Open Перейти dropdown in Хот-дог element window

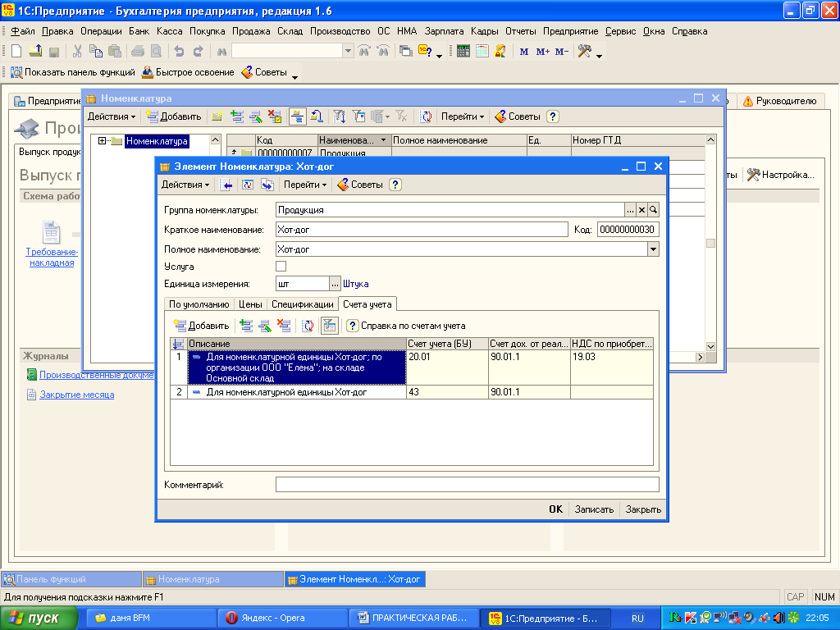[x=305, y=185]
